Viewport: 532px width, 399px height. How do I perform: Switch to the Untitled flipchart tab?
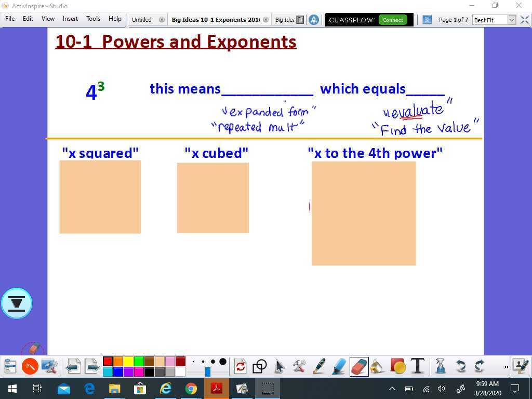click(x=141, y=19)
